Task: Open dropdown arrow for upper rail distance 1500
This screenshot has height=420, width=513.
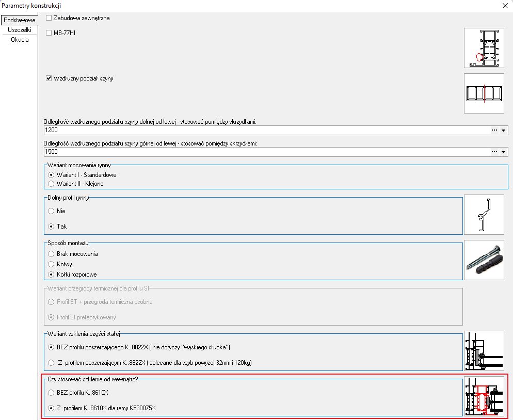Action: [504, 152]
